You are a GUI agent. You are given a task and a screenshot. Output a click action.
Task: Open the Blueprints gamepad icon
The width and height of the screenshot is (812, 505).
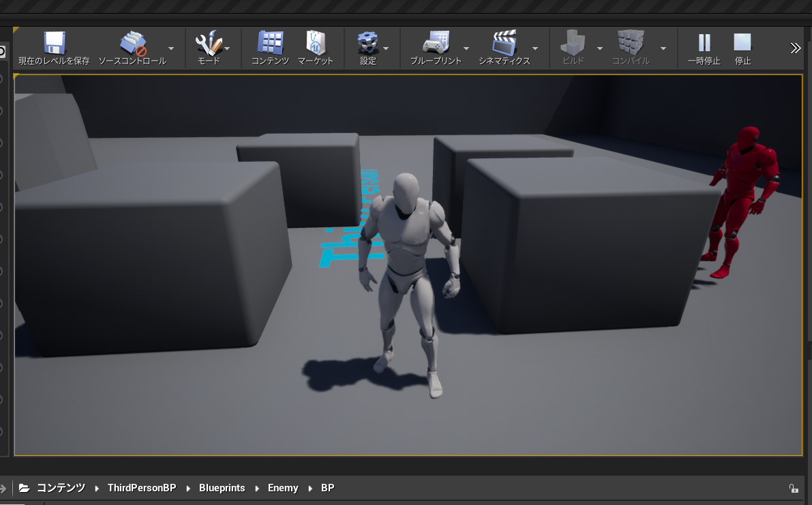pos(436,42)
